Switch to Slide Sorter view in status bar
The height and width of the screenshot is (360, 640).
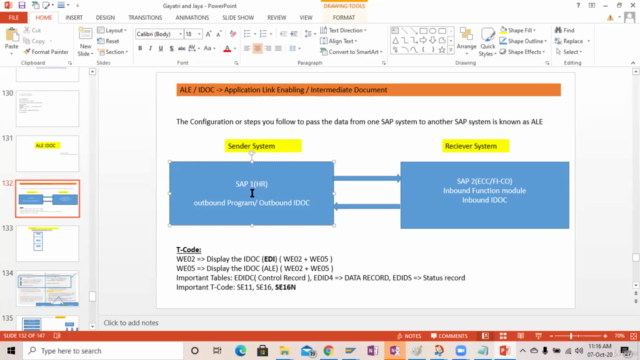pyautogui.click(x=503, y=336)
